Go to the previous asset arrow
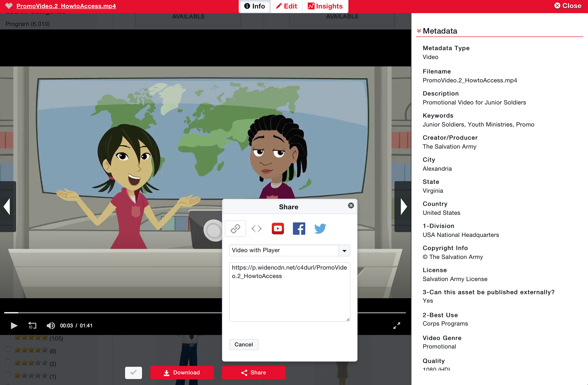This screenshot has width=588, height=385. coord(7,207)
